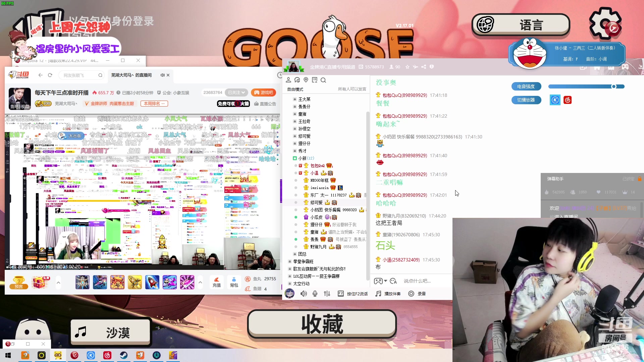The height and width of the screenshot is (362, 644).
Task: Select the 芜湖大司马、的直播间 tab
Action: 131,75
